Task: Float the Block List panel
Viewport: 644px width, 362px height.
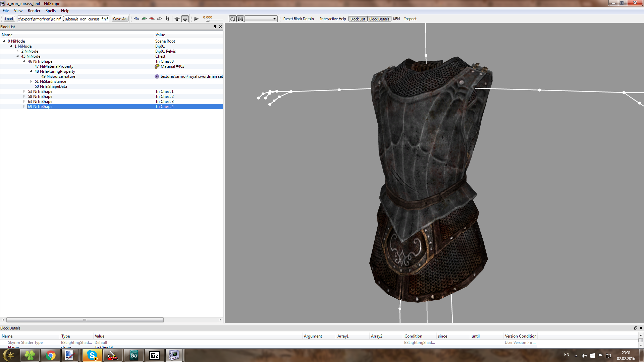Action: 215,27
